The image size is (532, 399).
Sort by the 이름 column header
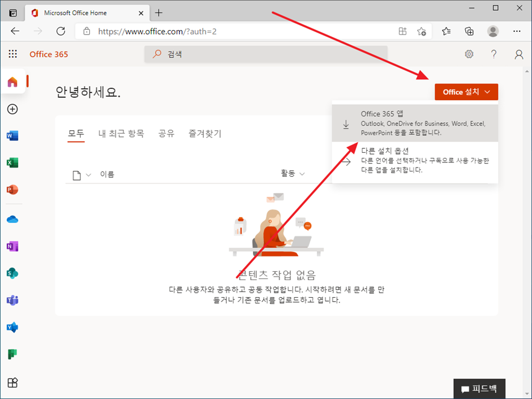[x=107, y=174]
